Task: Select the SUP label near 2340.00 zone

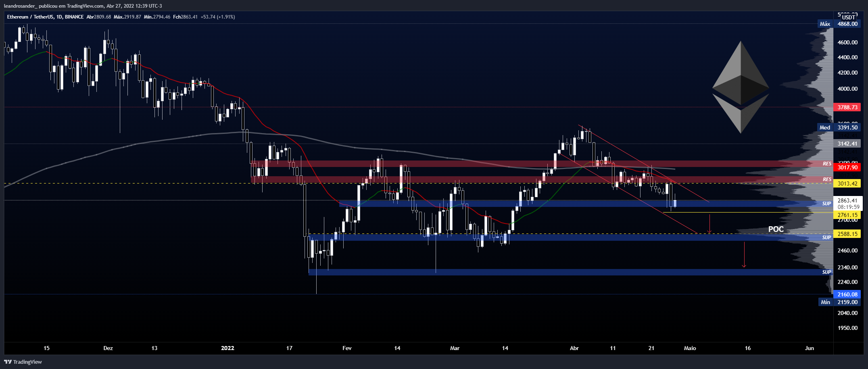Action: (826, 272)
